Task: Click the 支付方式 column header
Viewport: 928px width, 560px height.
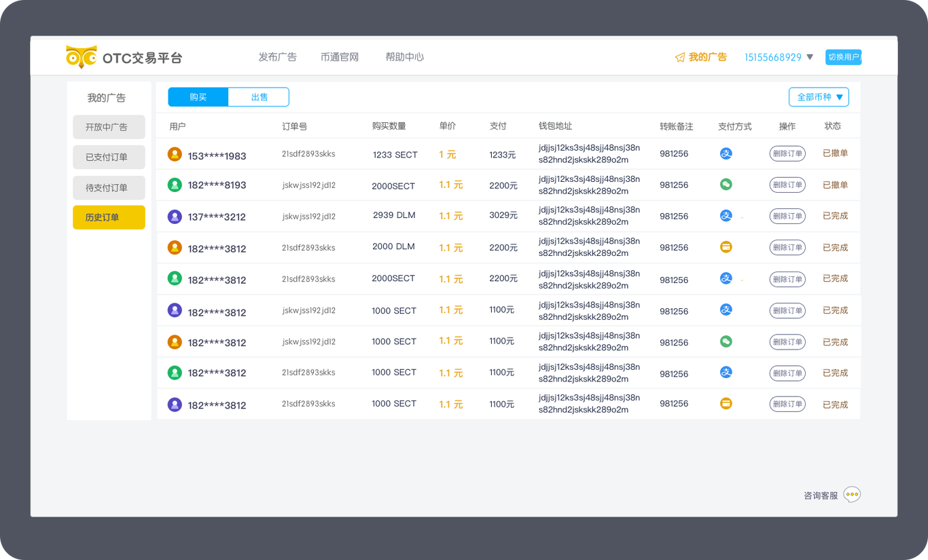Action: pos(734,127)
